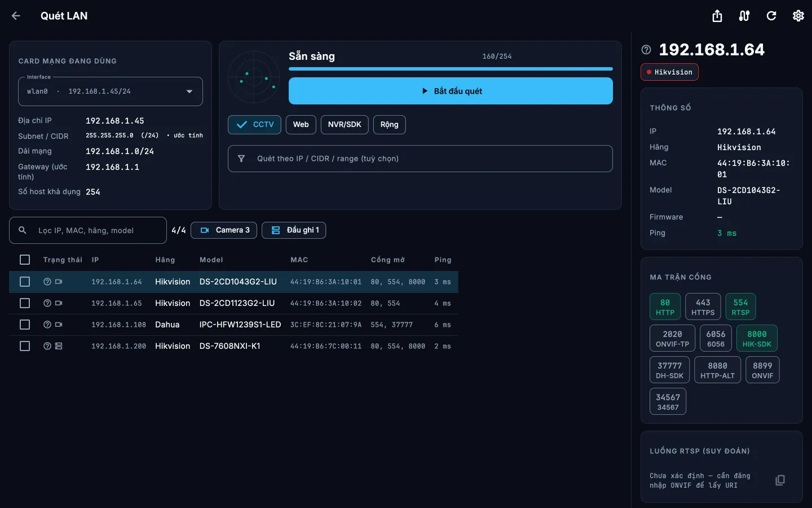Click the 8000 HIK-SDK port tile
The height and width of the screenshot is (508, 812).
click(757, 339)
